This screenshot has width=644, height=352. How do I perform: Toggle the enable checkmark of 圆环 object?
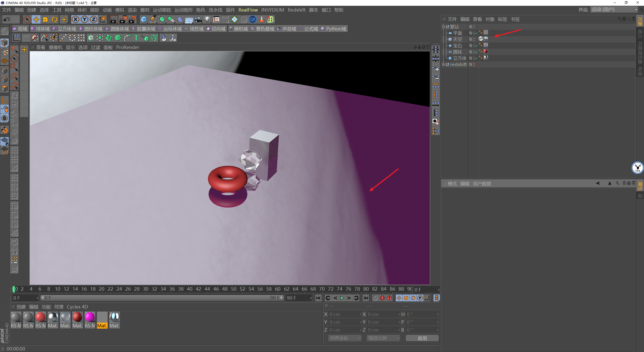click(x=476, y=52)
